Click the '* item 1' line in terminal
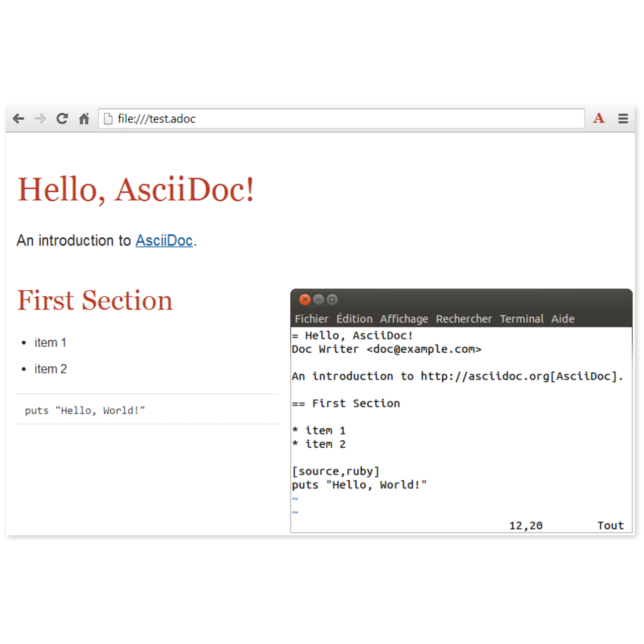 click(318, 431)
